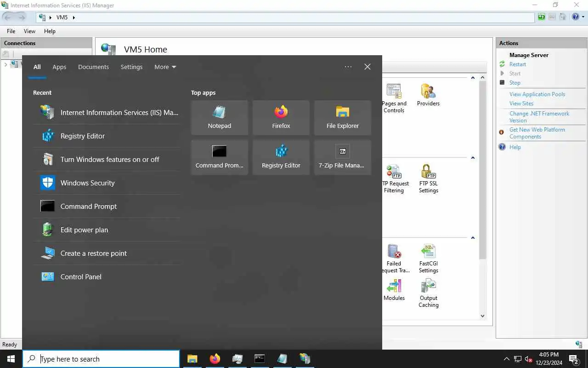Open FastCGI Settings in IIS Manager

pos(428,259)
